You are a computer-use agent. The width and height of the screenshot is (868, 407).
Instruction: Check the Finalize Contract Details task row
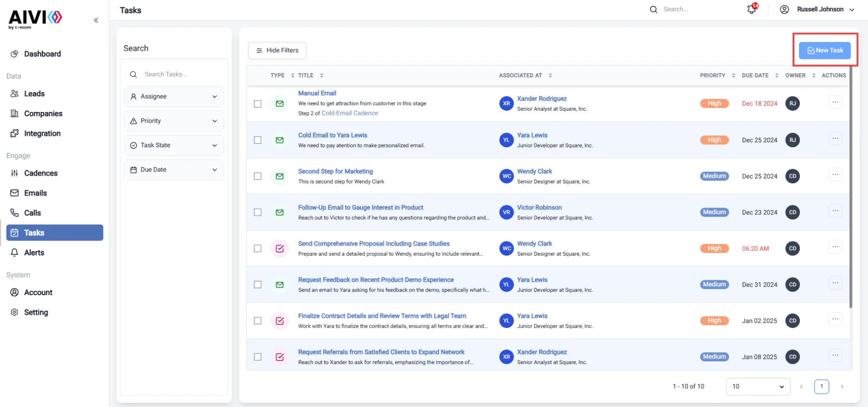(258, 321)
